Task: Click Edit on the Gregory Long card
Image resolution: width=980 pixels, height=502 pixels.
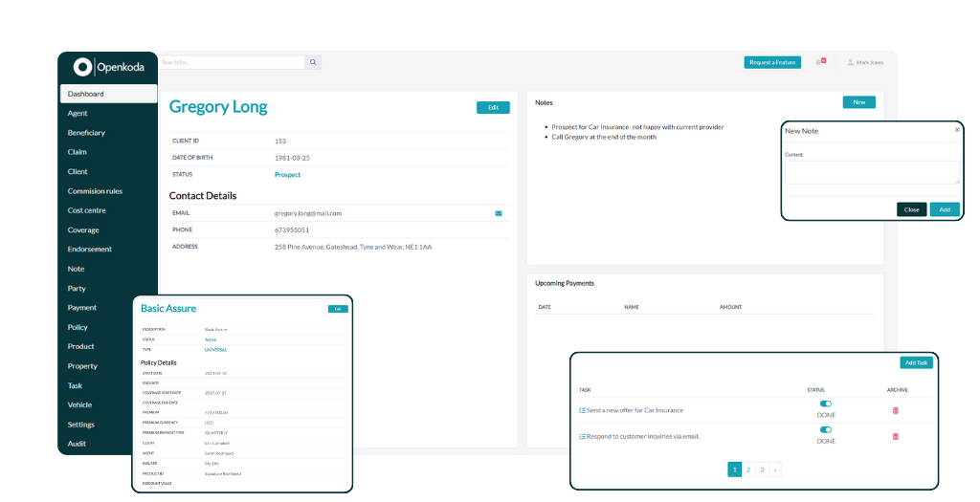Action: tap(493, 107)
